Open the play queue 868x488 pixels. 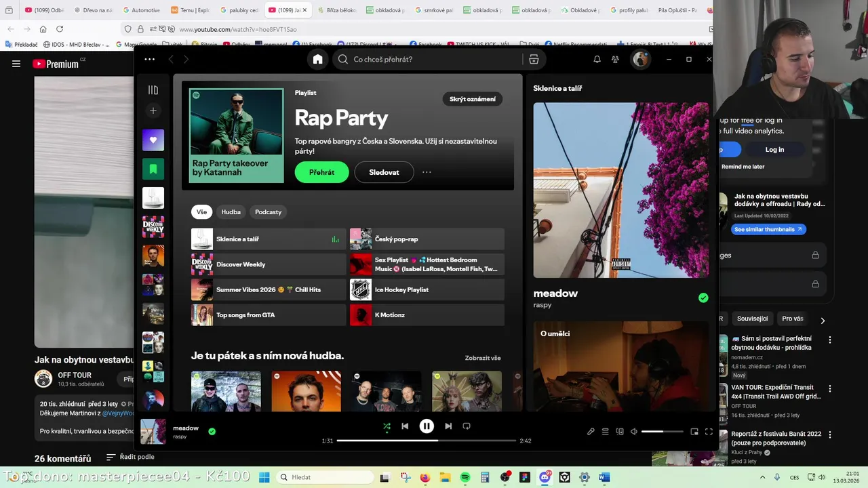606,432
